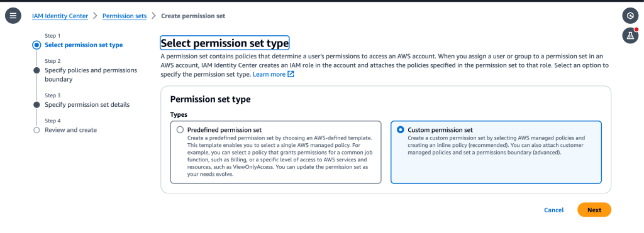Open the hamburger navigation menu

click(x=13, y=16)
